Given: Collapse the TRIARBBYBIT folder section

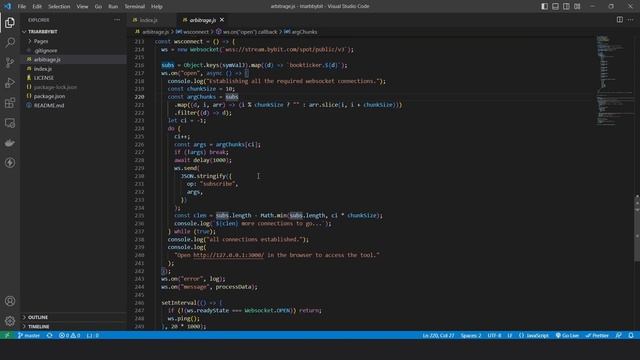Looking at the screenshot, I should click(x=42, y=31).
